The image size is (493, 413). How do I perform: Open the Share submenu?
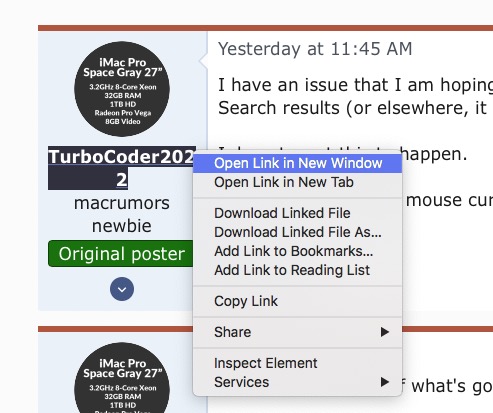coord(297,332)
